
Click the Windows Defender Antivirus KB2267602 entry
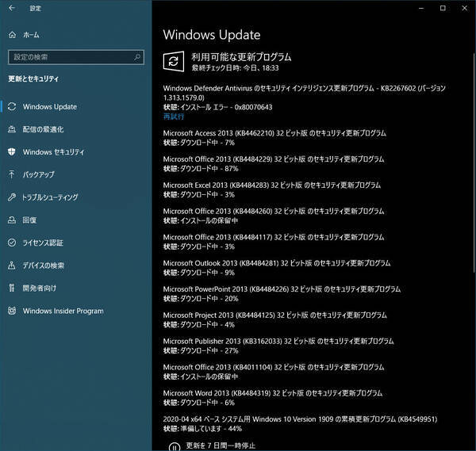pyautogui.click(x=304, y=93)
